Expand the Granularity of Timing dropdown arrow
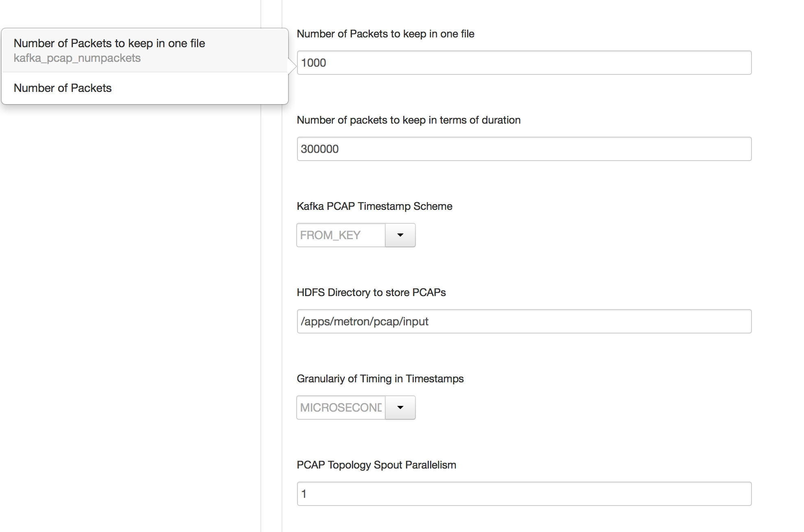This screenshot has height=532, width=804. [400, 408]
